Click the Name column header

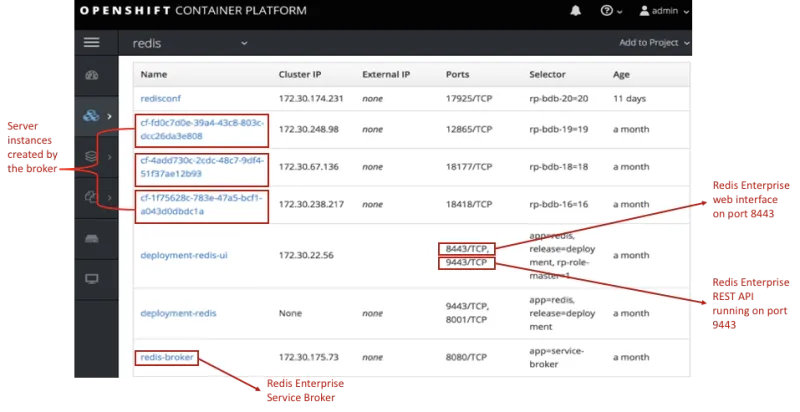(153, 75)
